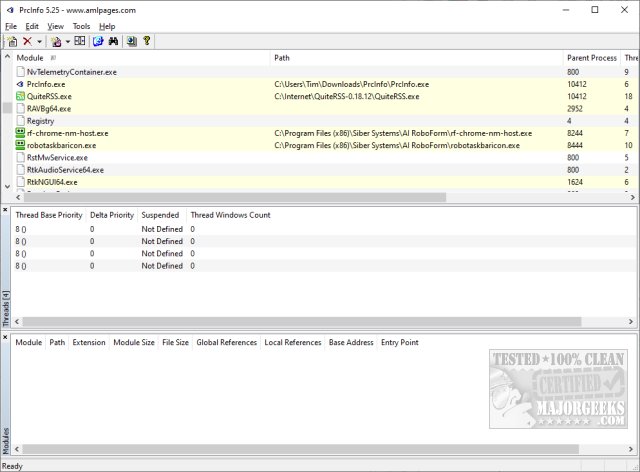Click right arrow of process list horizontal scrollbar

coord(632,198)
